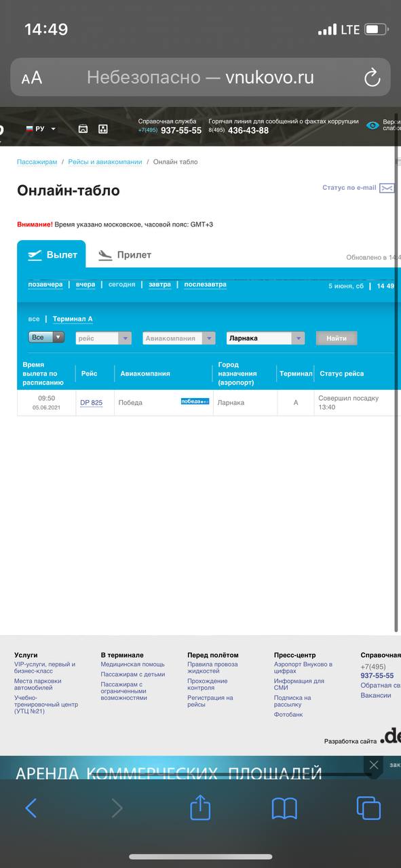Open the AA text size menu

pos(32,78)
